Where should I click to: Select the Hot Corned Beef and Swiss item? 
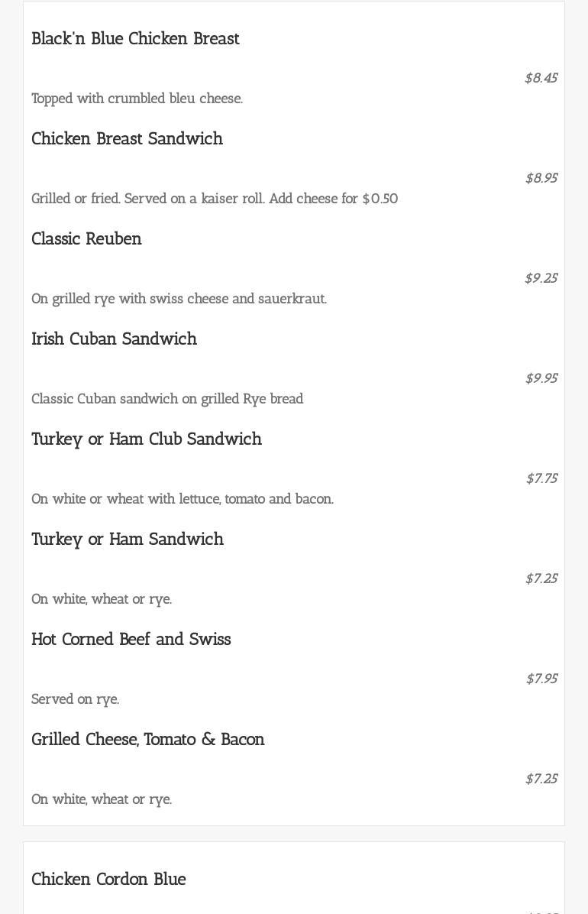coord(131,640)
